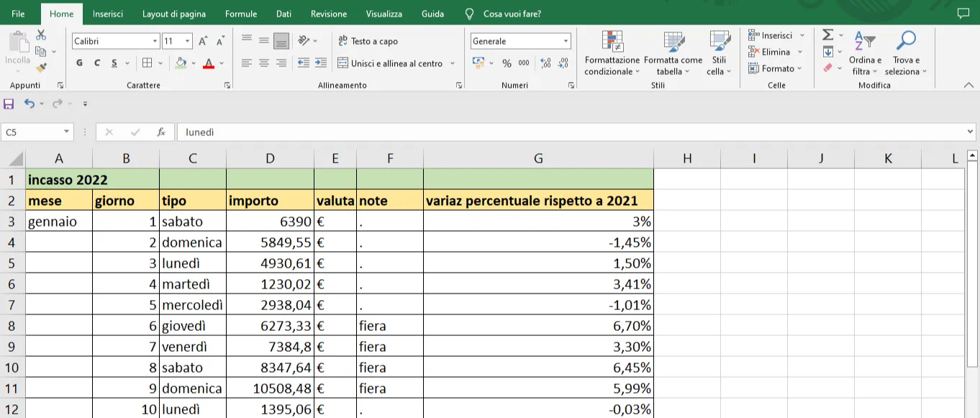Click the AutoSum sigma icon
Viewport: 980px width, 418px height.
click(x=828, y=35)
